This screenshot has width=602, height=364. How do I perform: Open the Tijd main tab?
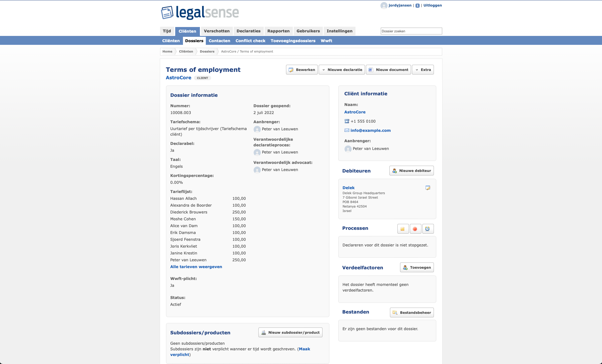[167, 31]
